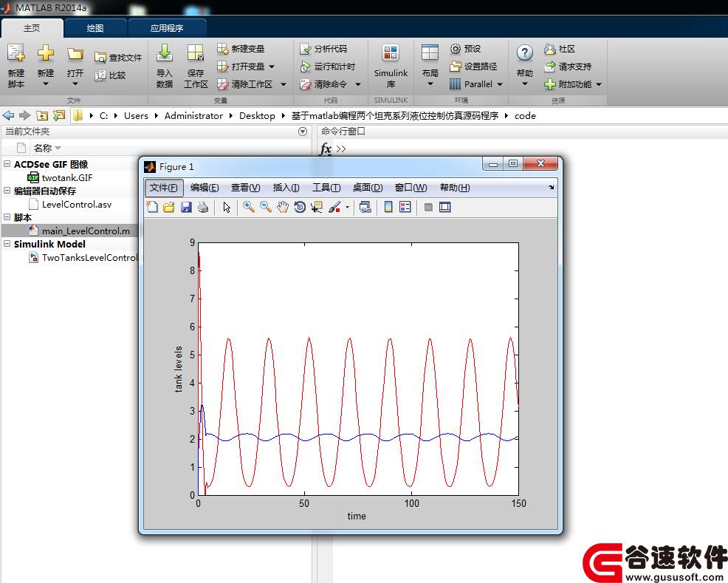Print the figure using the printer icon
The image size is (728, 583).
(203, 207)
